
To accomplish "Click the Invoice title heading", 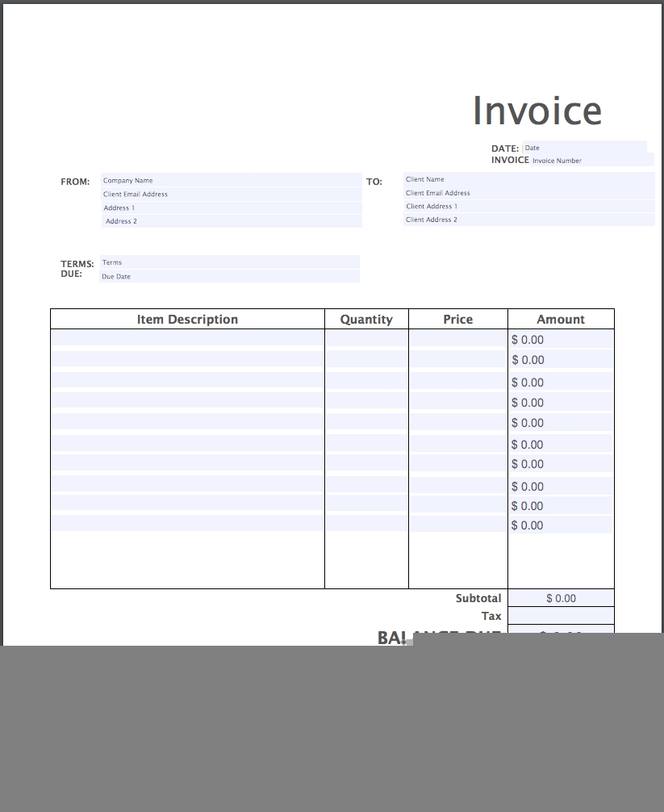I will tap(537, 111).
